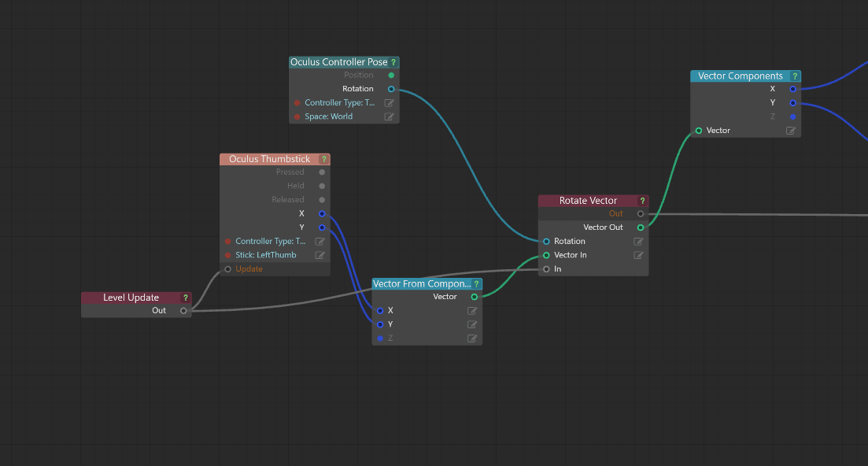
Task: Click the Rotation output socket on Oculus Controller Pose
Action: (392, 88)
